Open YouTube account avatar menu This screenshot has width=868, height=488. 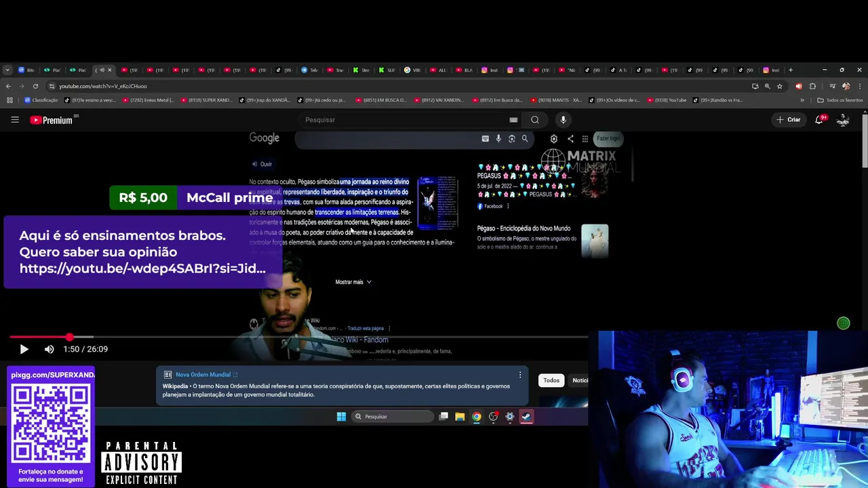(x=843, y=120)
